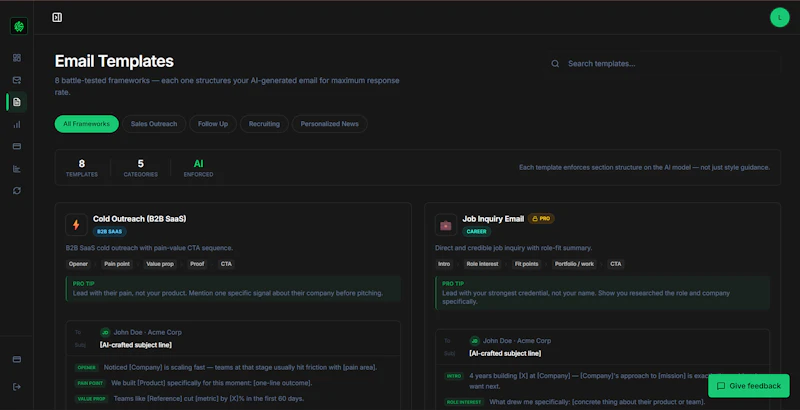
Task: Click the Email Templates heading
Action: 114,61
